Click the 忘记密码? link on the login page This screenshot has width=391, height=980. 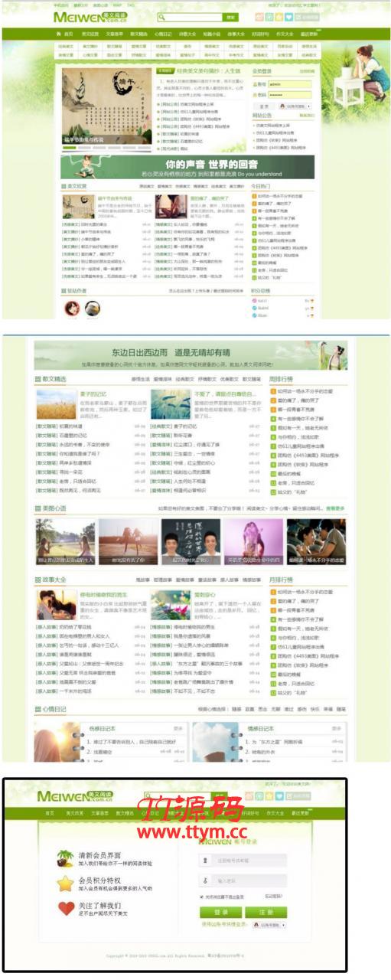pos(272,896)
